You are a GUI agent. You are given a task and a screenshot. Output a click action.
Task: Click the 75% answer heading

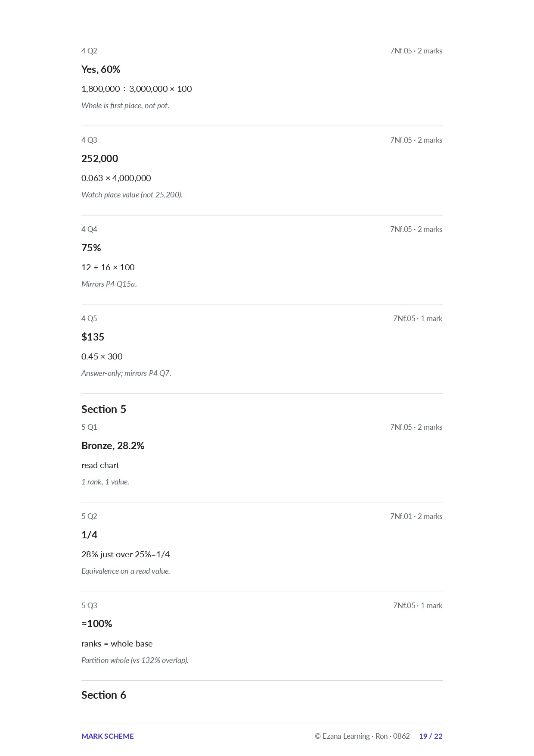pyautogui.click(x=91, y=248)
